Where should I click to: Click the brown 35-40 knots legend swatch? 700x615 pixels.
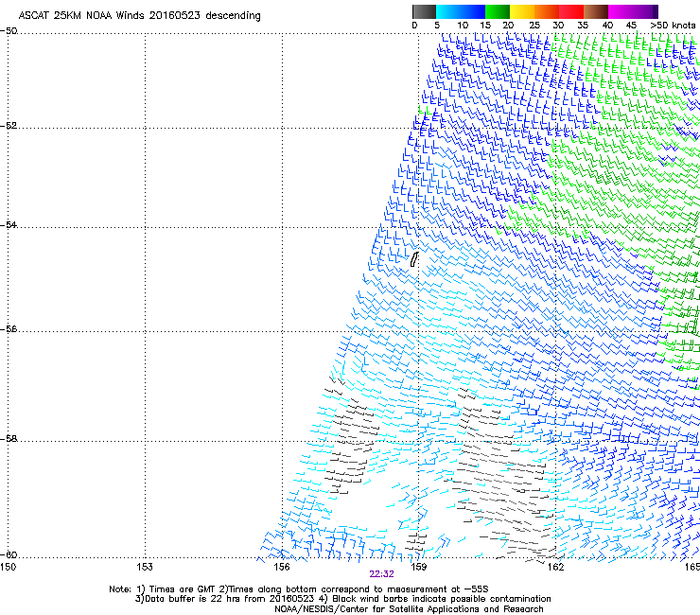[596, 11]
